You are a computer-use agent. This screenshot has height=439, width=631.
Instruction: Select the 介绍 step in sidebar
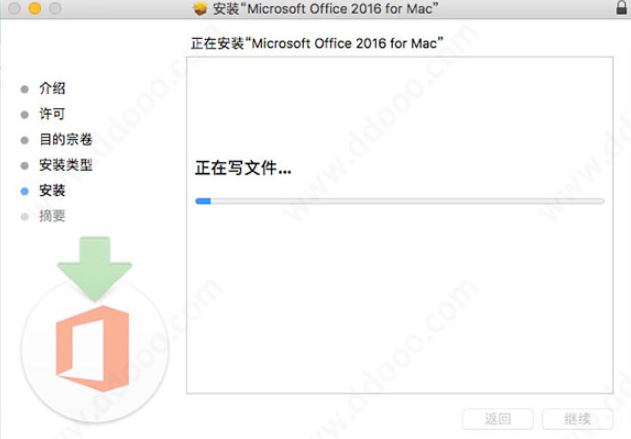pos(52,89)
